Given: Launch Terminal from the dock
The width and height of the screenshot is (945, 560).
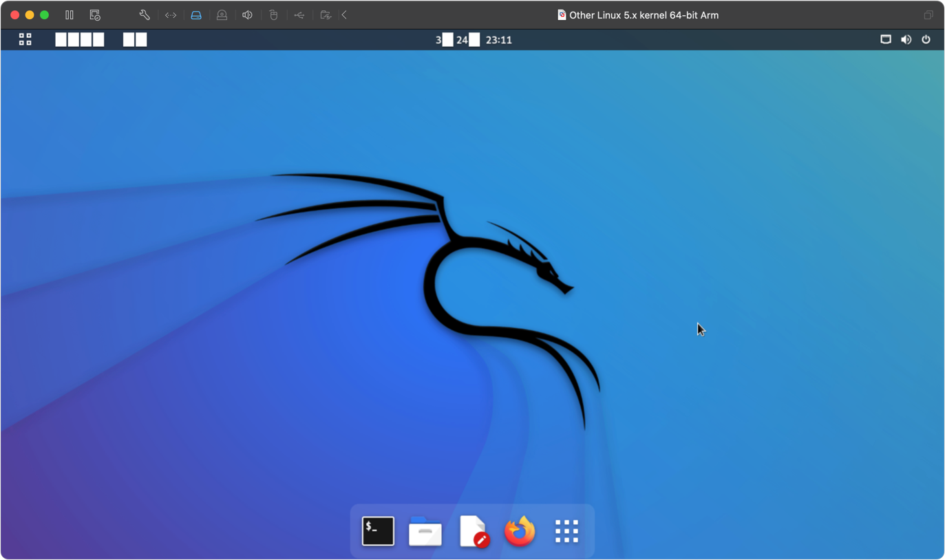Looking at the screenshot, I should click(378, 531).
